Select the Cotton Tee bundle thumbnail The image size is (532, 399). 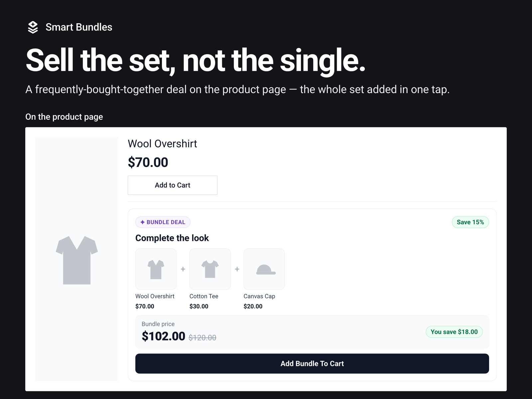(x=210, y=269)
